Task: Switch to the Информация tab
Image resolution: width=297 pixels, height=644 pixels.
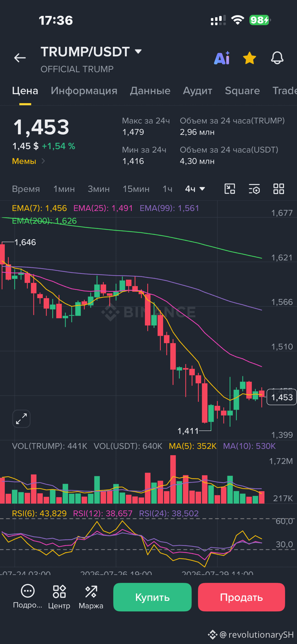Action: (84, 91)
